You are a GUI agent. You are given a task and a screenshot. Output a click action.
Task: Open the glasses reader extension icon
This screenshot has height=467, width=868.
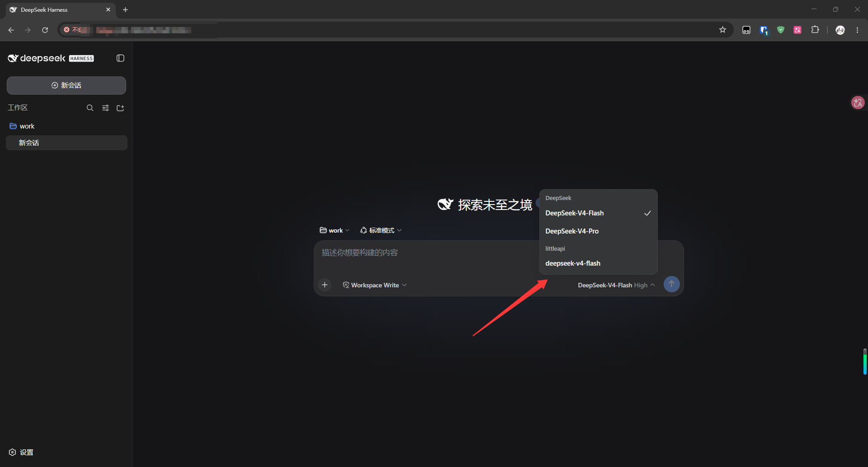(746, 30)
